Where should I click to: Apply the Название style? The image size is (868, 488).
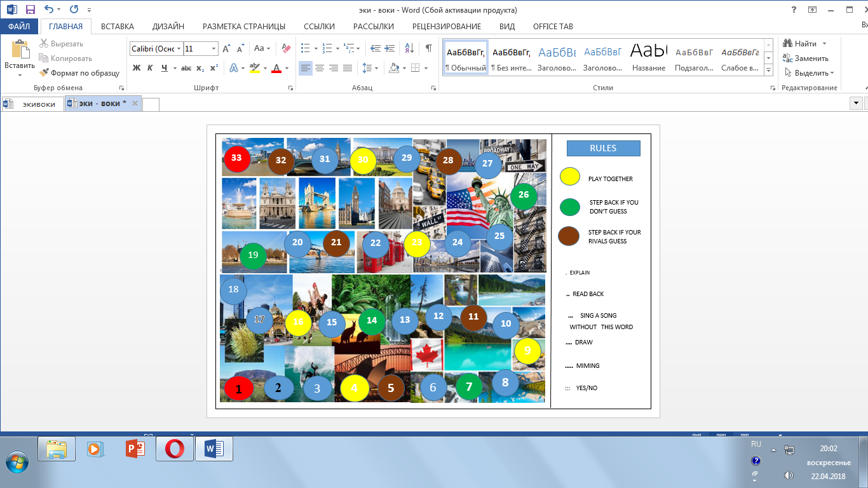coord(649,57)
